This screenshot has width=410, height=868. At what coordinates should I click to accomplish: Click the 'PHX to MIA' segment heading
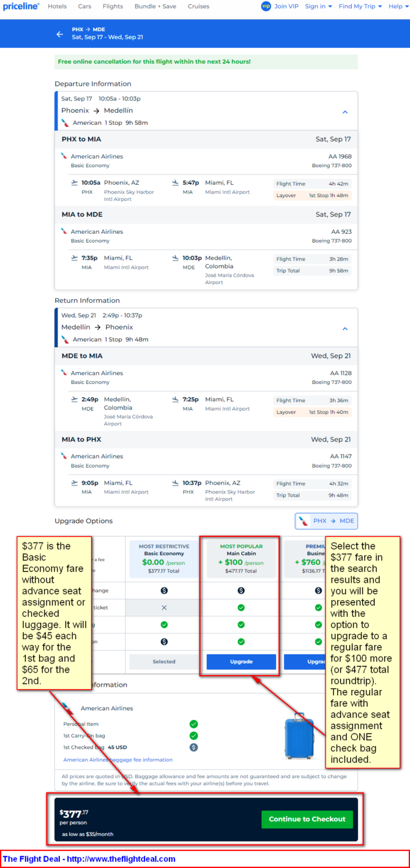[x=81, y=139]
